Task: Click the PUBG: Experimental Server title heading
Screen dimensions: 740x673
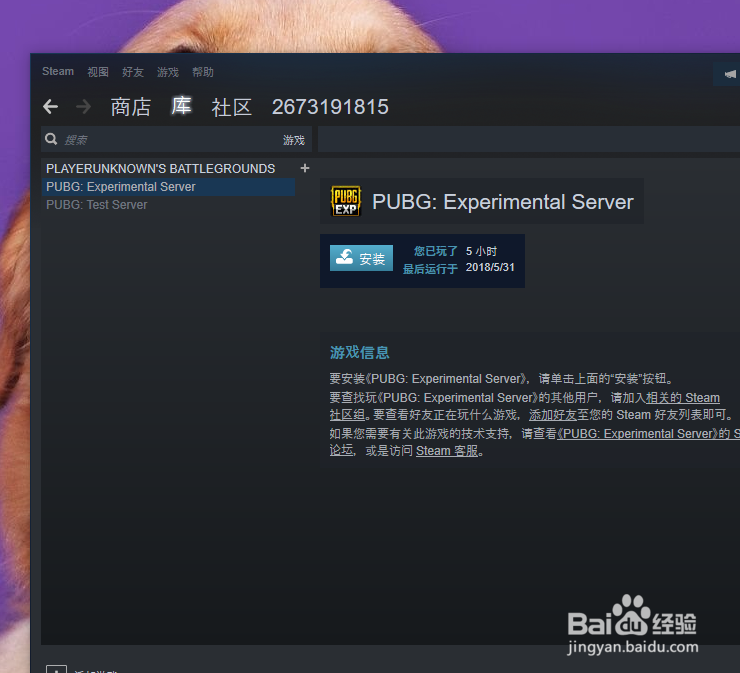Action: point(503,202)
